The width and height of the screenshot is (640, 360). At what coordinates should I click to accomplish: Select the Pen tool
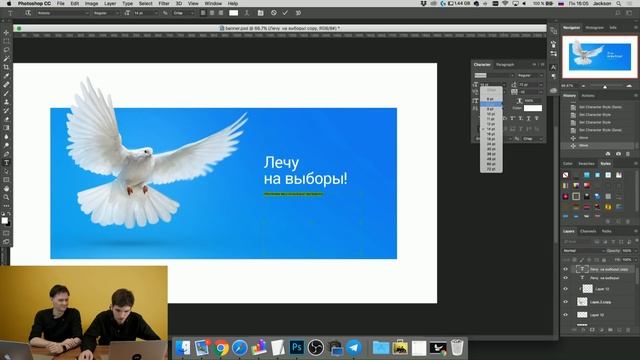click(x=6, y=154)
